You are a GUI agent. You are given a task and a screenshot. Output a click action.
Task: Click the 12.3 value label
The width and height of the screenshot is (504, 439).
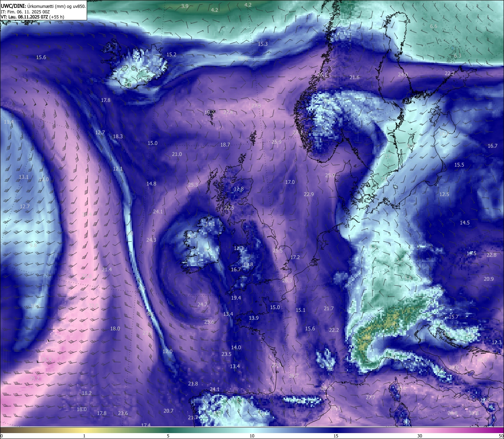click(497, 342)
